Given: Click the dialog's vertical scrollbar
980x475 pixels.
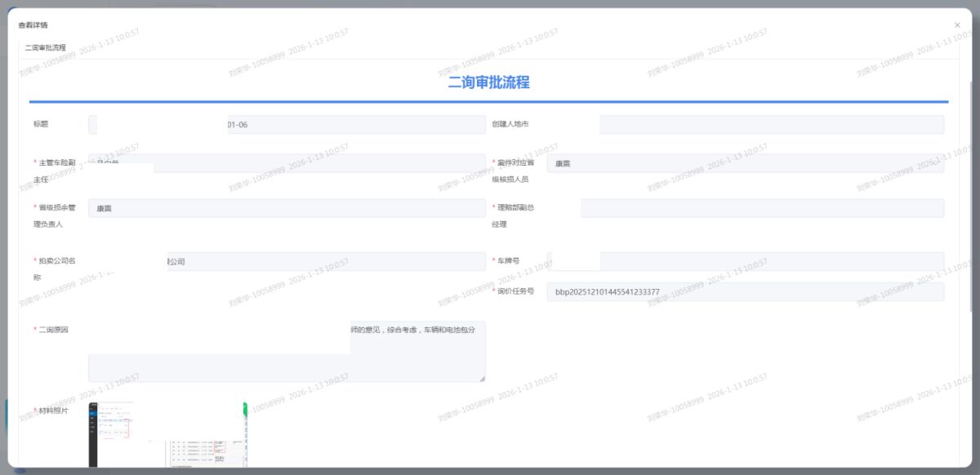Looking at the screenshot, I should click(x=969, y=196).
